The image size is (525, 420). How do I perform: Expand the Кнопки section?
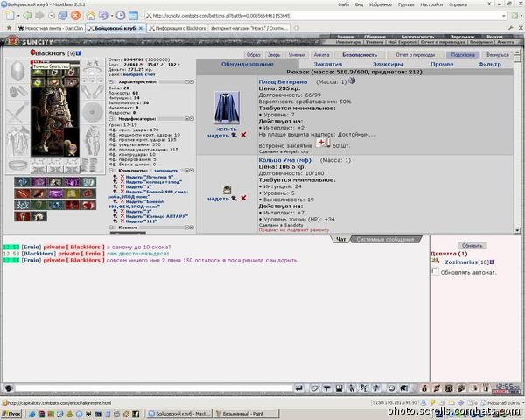click(111, 227)
